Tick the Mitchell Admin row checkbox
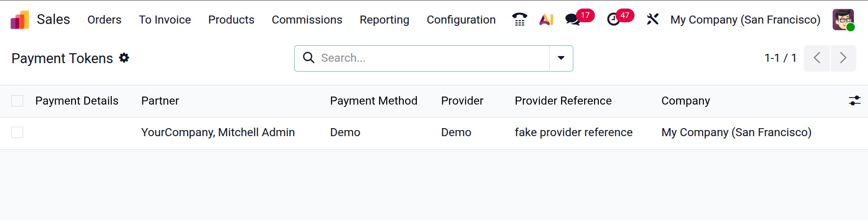This screenshot has width=868, height=220. tap(17, 132)
